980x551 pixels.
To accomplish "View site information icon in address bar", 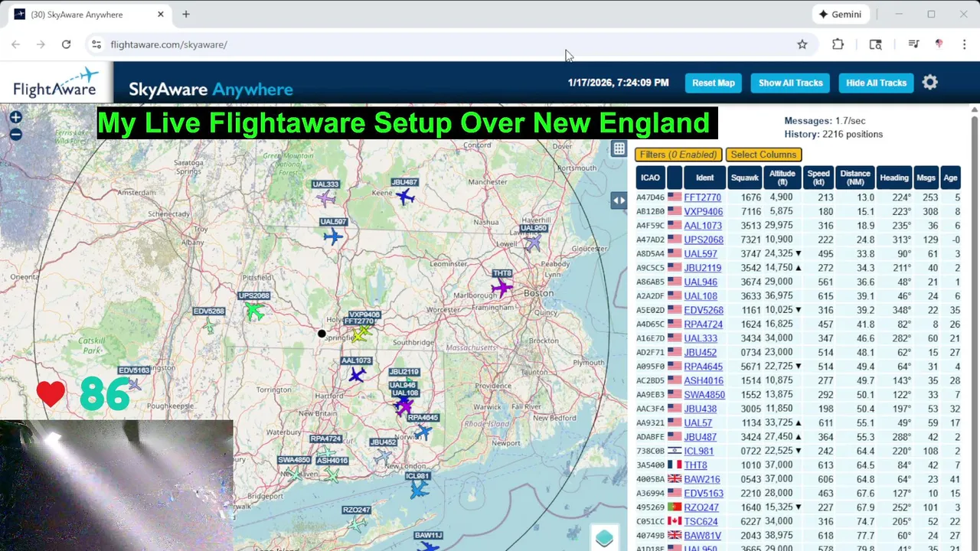I will click(x=96, y=44).
